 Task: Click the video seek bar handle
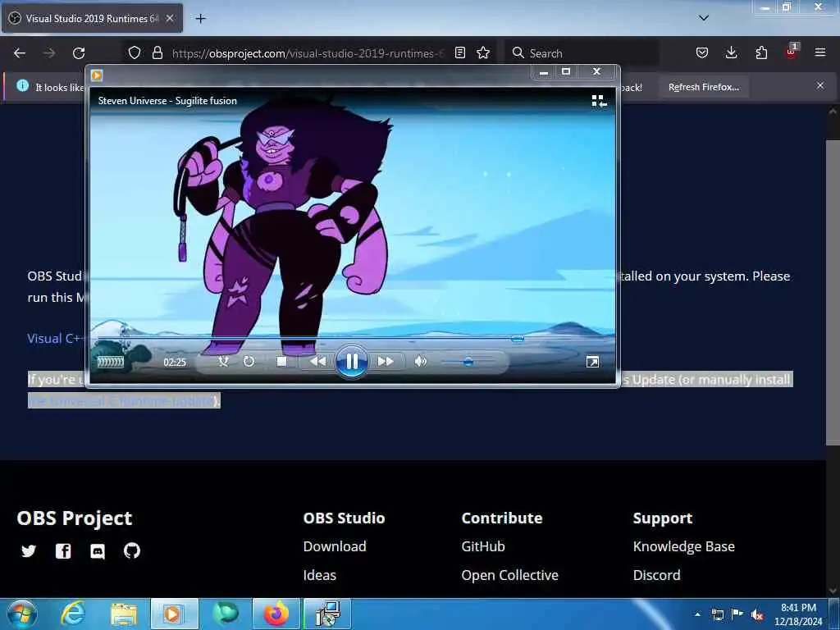coord(517,339)
